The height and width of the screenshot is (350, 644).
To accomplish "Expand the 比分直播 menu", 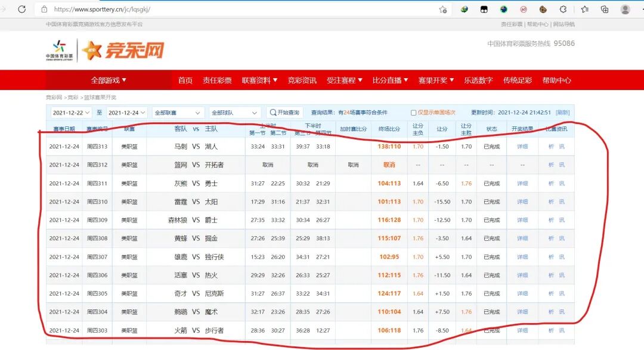I will [x=390, y=80].
